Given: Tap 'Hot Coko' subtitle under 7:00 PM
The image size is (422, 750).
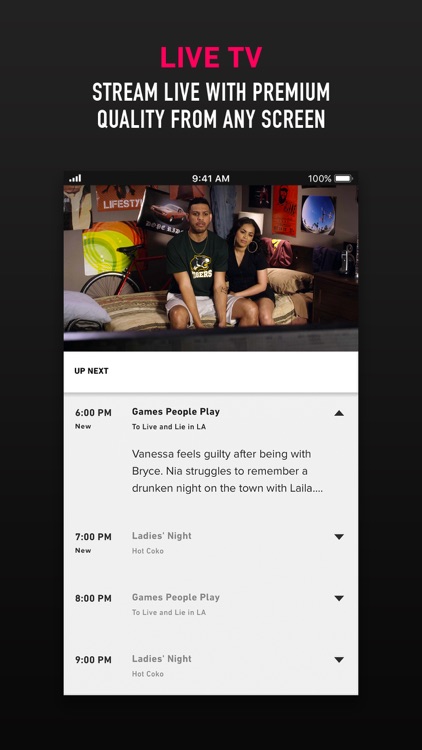Looking at the screenshot, I should (x=148, y=551).
